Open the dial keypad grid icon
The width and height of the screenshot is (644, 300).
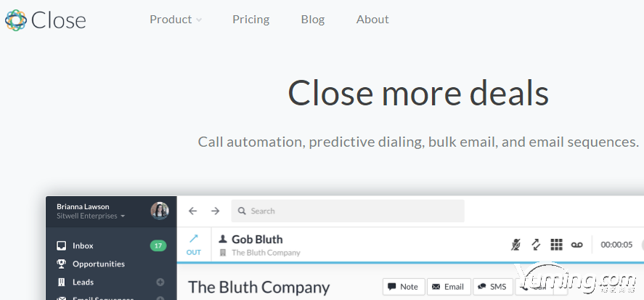point(556,245)
